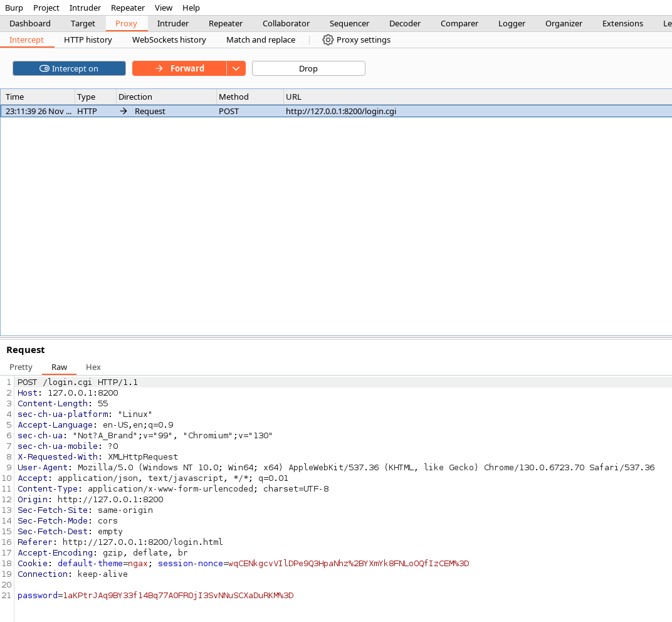Go to the Intruder tool tab
Viewport: 672px width, 622px height.
coord(173,24)
